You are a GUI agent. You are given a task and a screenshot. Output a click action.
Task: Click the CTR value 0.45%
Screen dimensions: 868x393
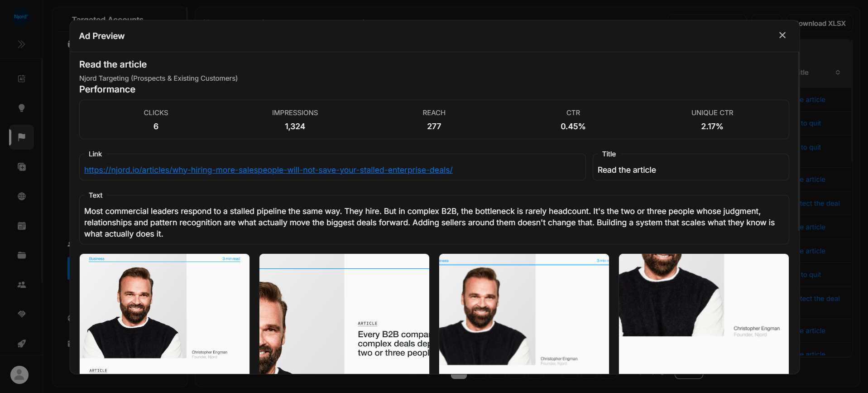pos(573,126)
